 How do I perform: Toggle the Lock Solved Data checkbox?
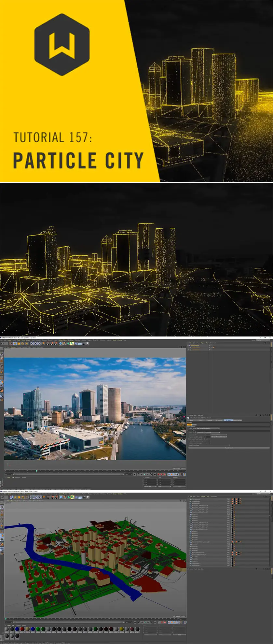[x=229, y=445]
